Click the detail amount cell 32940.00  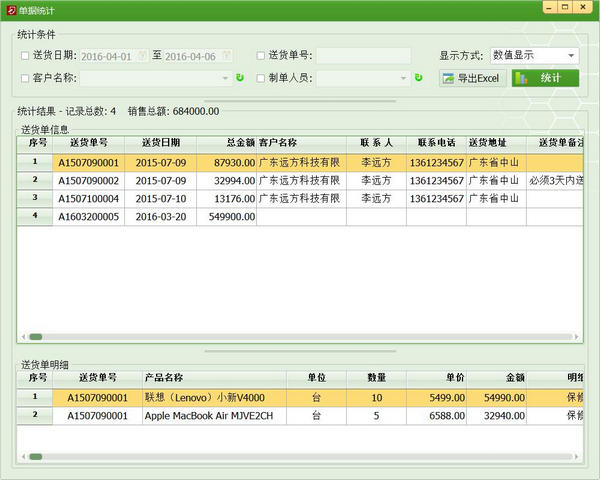[x=496, y=416]
